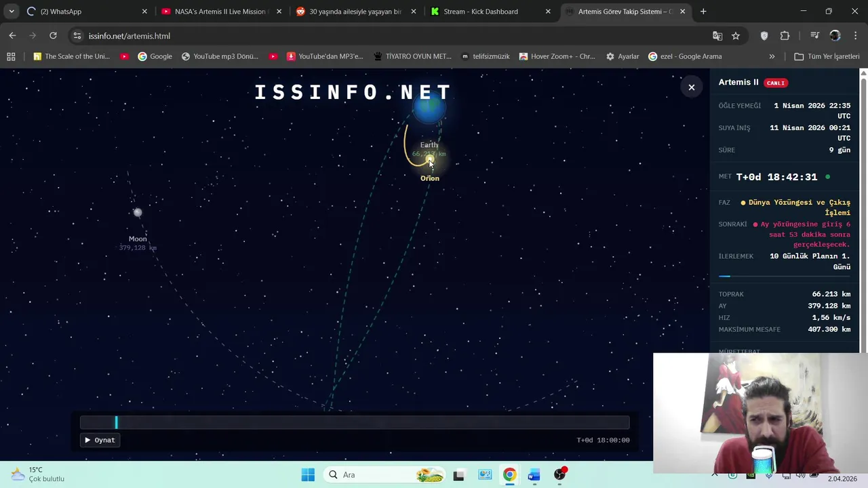Screen dimensions: 868x488
Task: Click the 407.300 km maximum distance value
Action: click(829, 329)
